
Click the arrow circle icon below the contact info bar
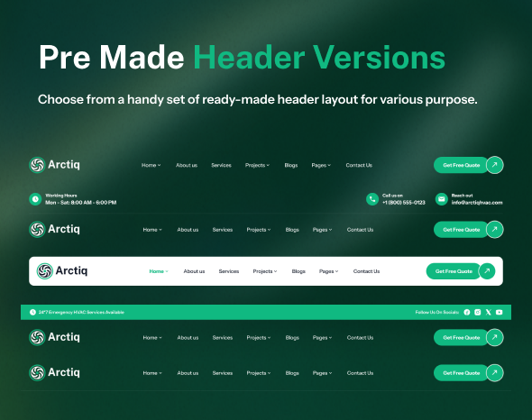pos(495,229)
